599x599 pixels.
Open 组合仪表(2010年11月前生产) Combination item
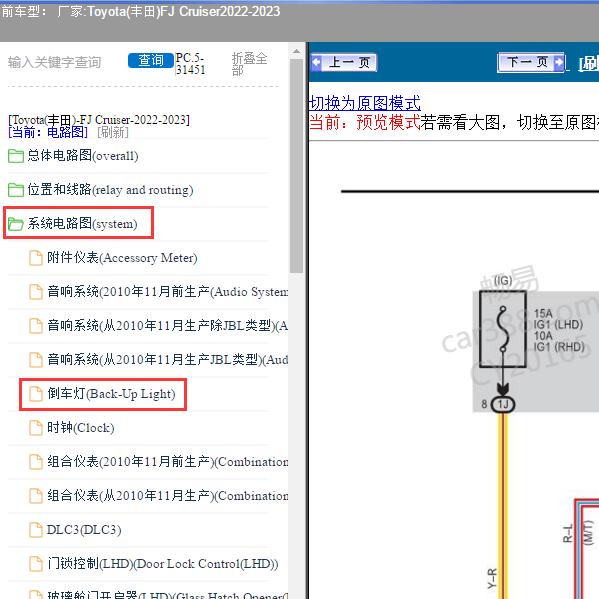click(x=167, y=461)
